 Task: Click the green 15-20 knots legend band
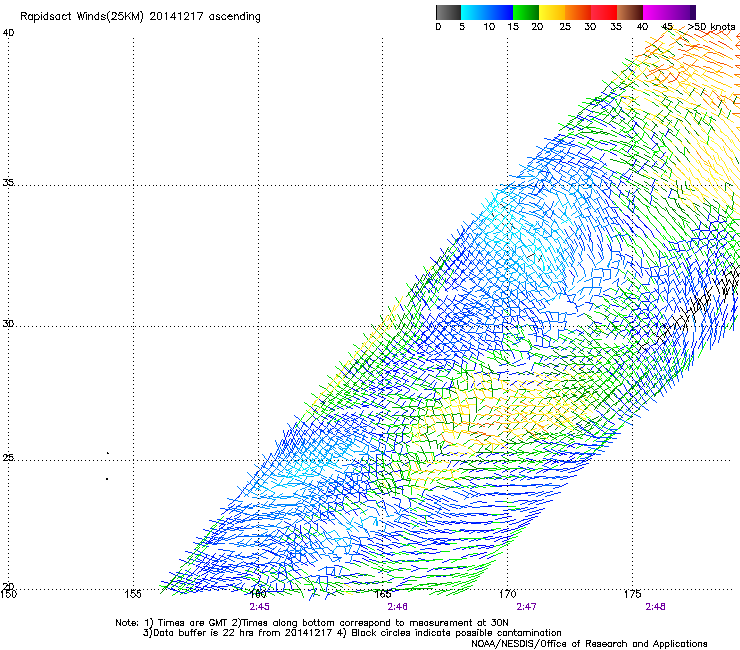pyautogui.click(x=526, y=12)
